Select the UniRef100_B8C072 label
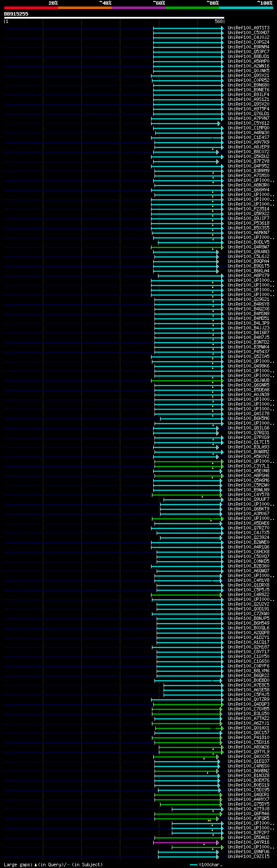277x868 pixels. (x=248, y=152)
